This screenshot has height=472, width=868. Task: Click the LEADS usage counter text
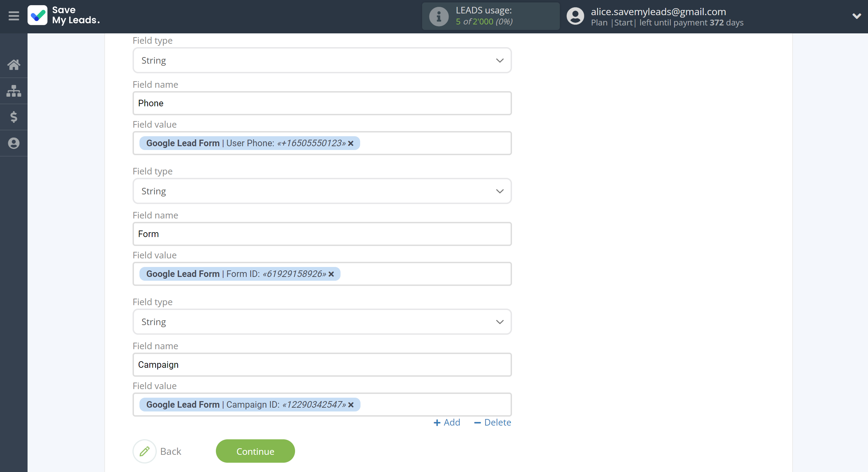pos(484,16)
